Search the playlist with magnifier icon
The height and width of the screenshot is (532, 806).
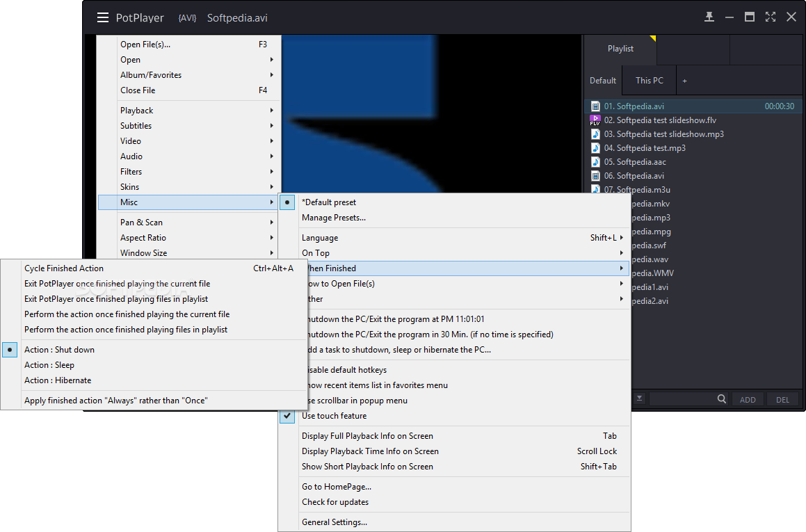tap(722, 399)
